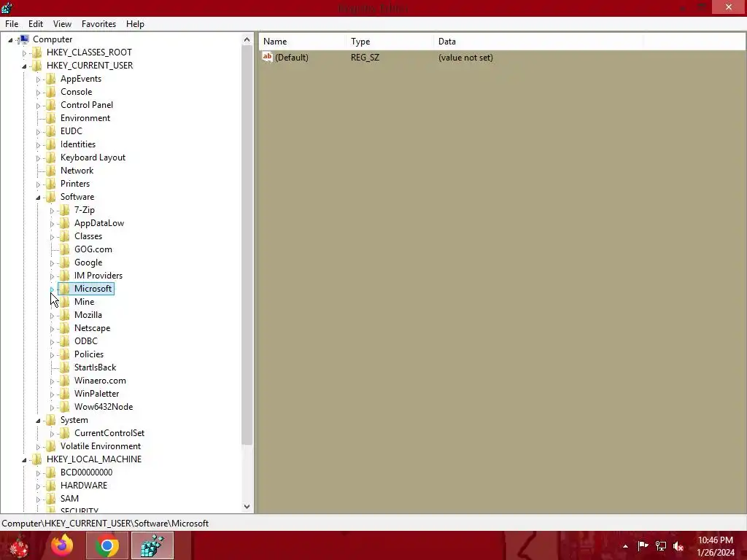
Task: Click the Start button ornament
Action: (18, 546)
